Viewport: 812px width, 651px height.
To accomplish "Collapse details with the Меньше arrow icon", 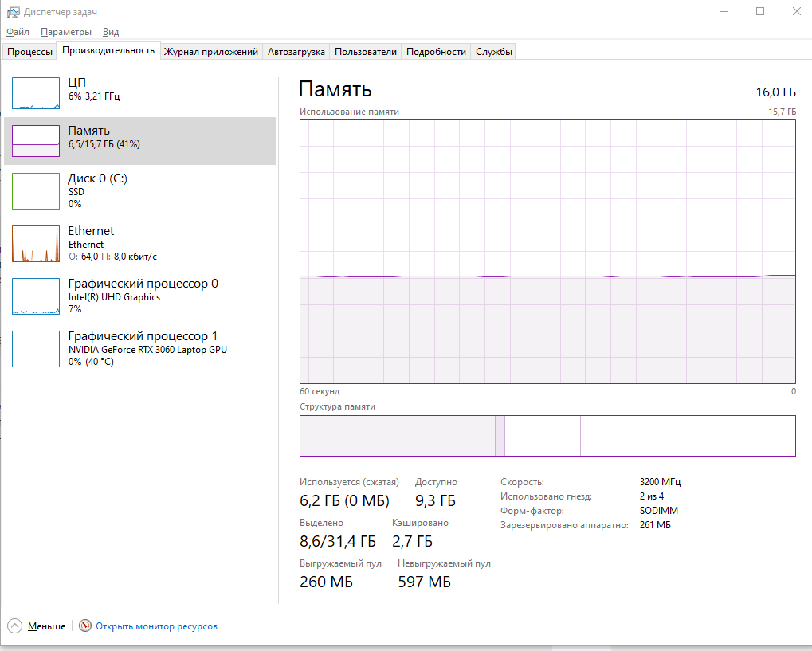I will tap(15, 626).
